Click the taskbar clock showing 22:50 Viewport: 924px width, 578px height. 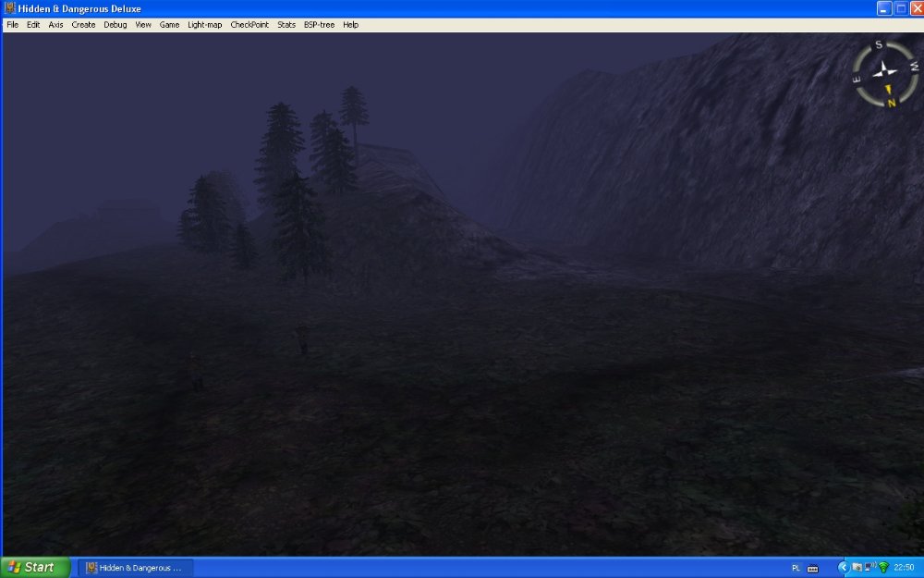pyautogui.click(x=905, y=567)
